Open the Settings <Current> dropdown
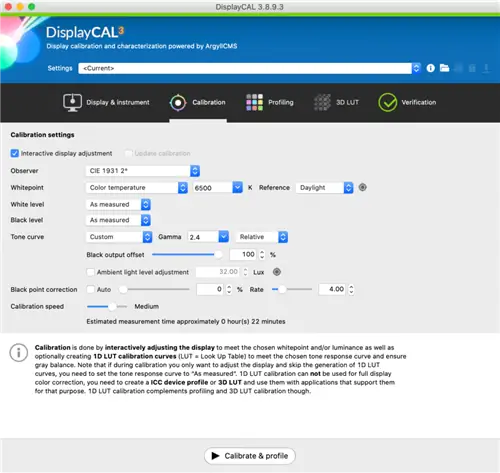The width and height of the screenshot is (500, 473). tap(249, 68)
